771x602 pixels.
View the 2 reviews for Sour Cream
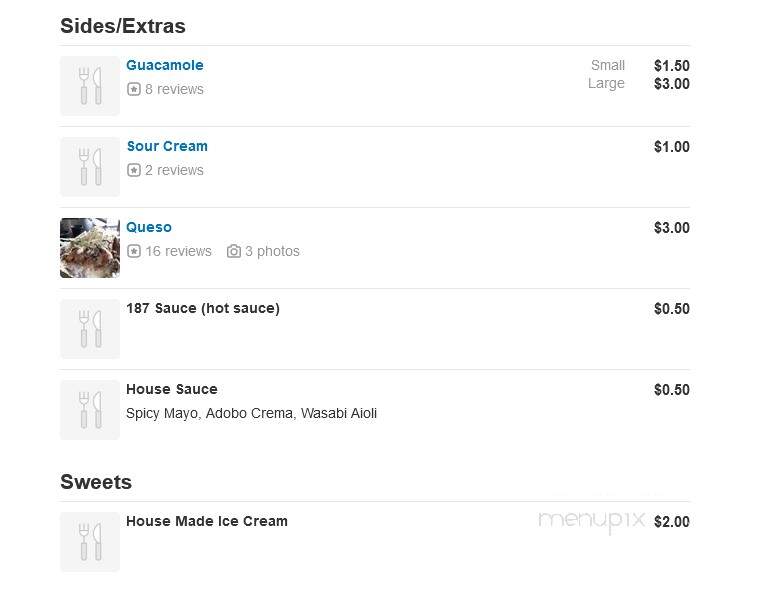(x=174, y=170)
